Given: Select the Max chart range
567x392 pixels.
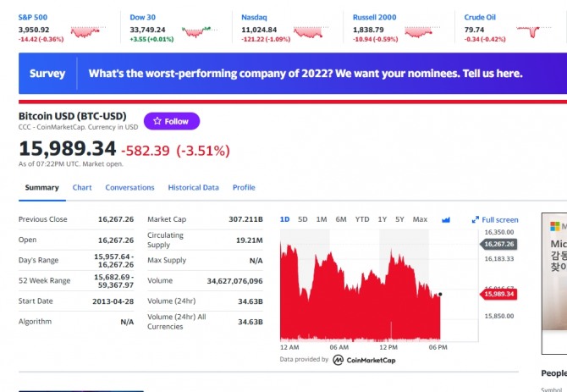Looking at the screenshot, I should [421, 219].
